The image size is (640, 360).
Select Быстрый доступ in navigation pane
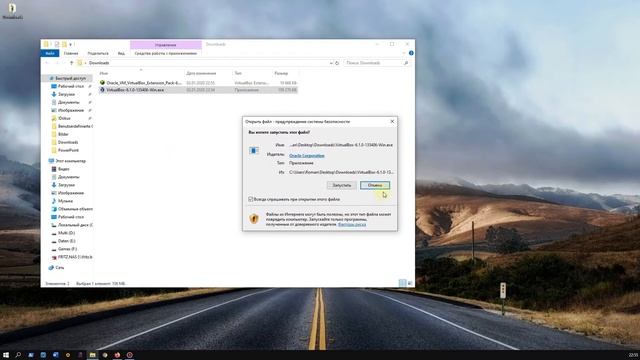pyautogui.click(x=70, y=78)
